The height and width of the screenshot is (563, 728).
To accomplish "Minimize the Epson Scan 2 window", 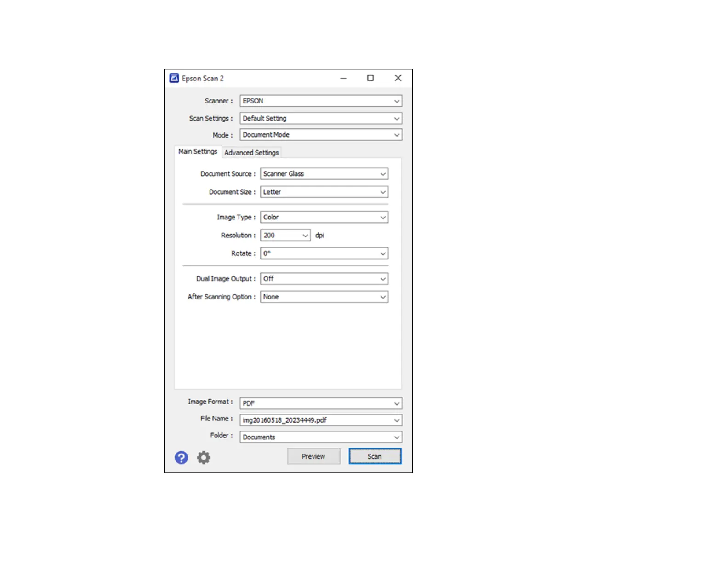I will 343,78.
